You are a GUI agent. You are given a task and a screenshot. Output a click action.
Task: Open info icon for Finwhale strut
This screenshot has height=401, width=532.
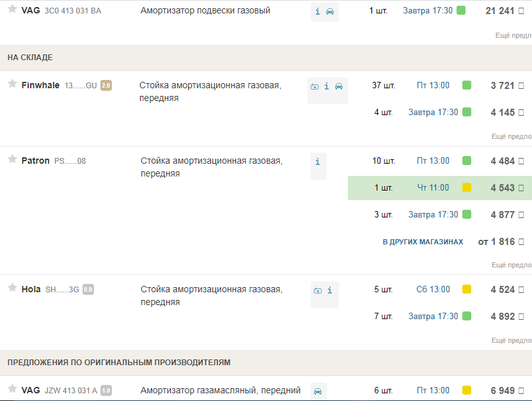click(326, 86)
